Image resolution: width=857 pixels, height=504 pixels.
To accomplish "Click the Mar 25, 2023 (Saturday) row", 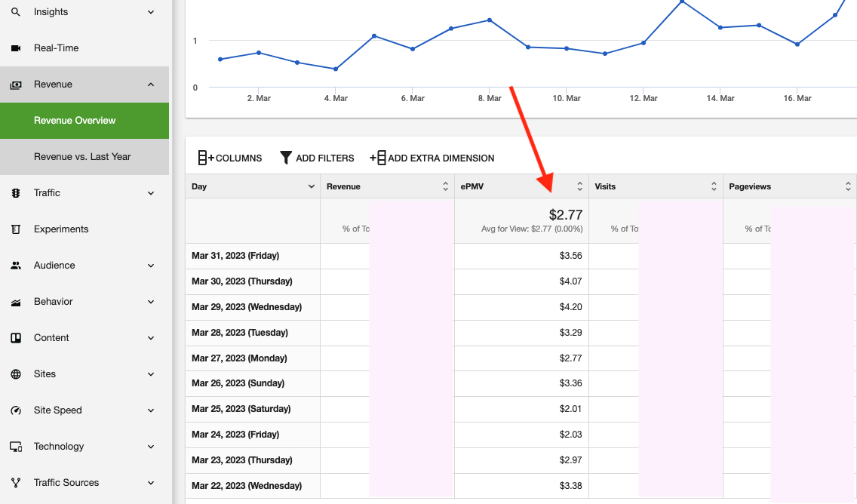I will [521, 409].
